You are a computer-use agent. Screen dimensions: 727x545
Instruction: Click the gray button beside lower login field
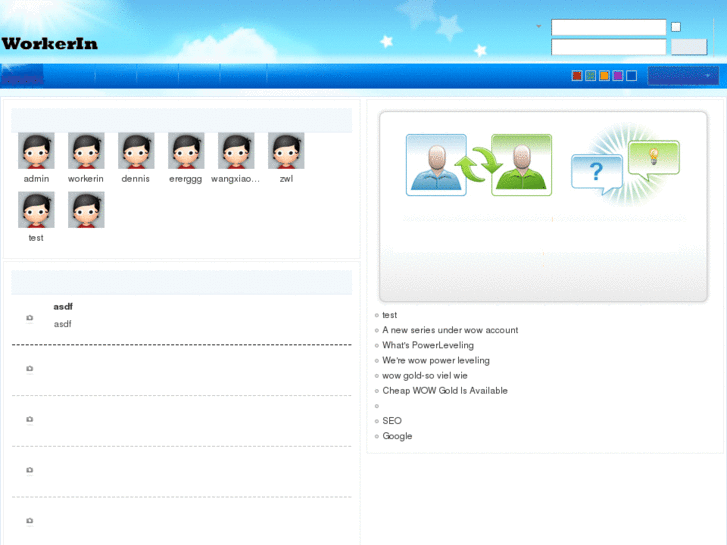point(689,47)
